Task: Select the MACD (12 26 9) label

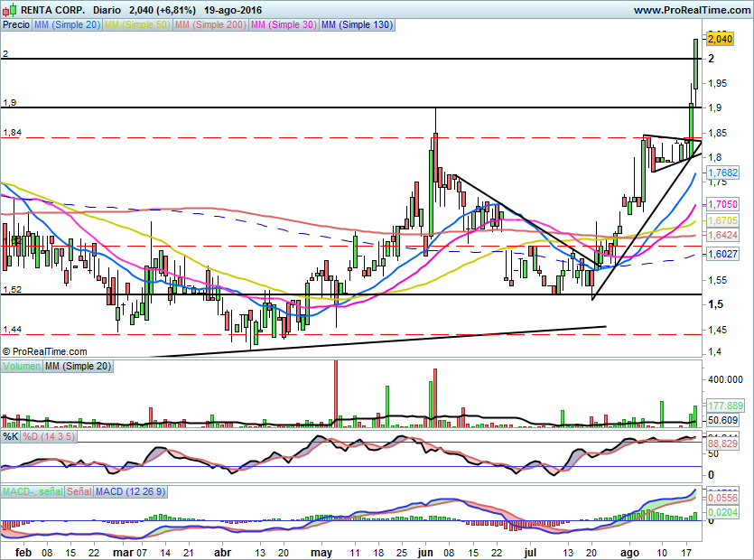Action: (130, 491)
